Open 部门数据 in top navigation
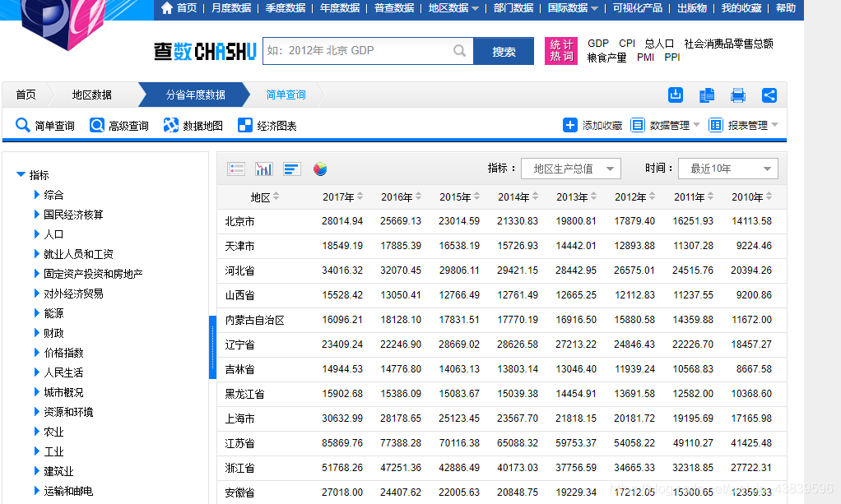Viewport: 841px width, 504px height. (x=513, y=8)
